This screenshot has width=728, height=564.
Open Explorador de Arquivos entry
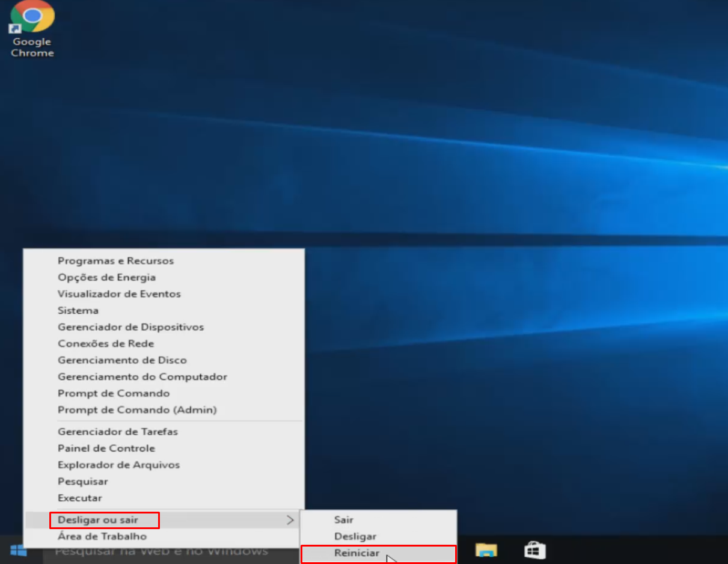[x=164, y=465]
